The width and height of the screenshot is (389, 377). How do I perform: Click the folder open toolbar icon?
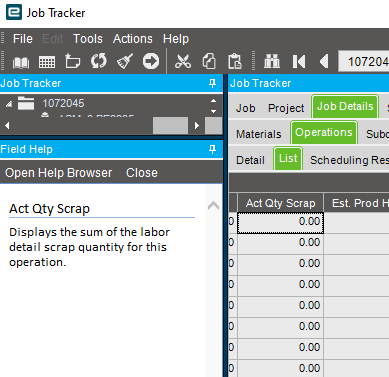[x=73, y=61]
